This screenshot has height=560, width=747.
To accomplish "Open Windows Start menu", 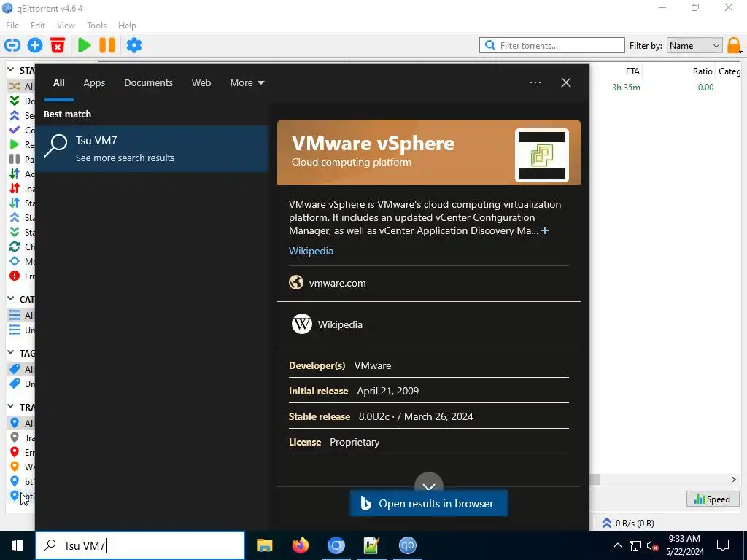I will click(18, 545).
